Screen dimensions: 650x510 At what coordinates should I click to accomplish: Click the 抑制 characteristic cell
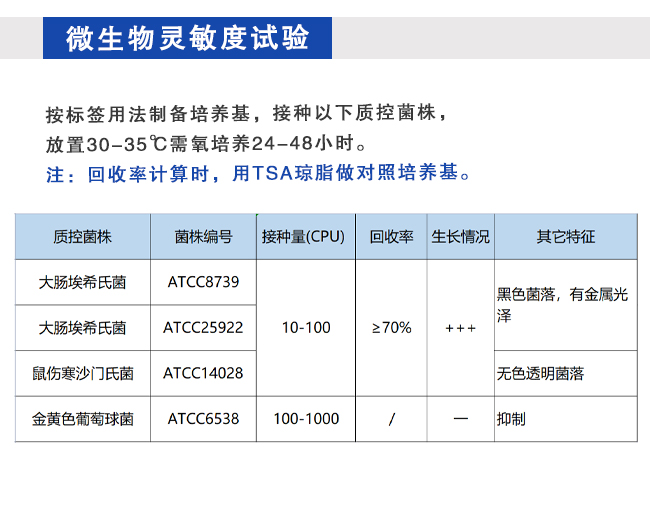tap(511, 419)
